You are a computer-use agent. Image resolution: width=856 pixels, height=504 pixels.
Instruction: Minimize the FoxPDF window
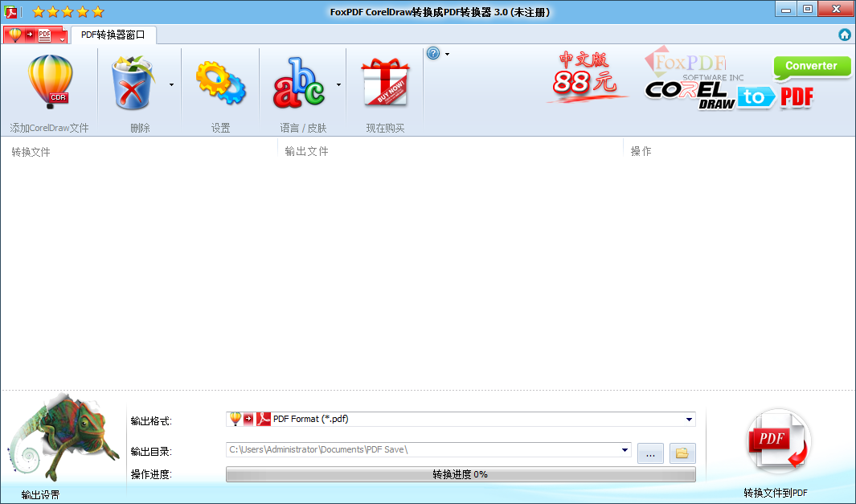[x=786, y=10]
